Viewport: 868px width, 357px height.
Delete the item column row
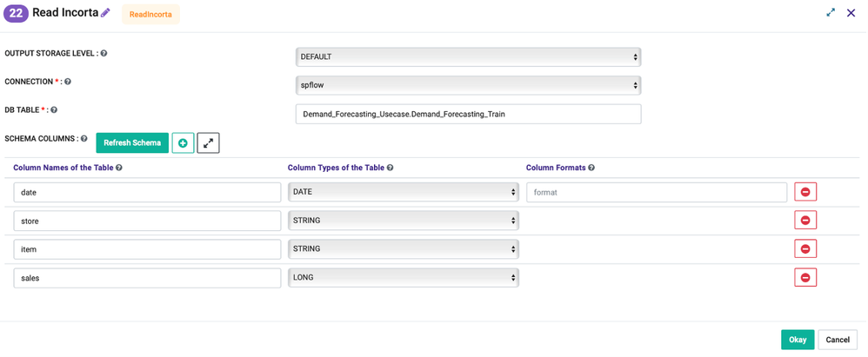pos(805,249)
